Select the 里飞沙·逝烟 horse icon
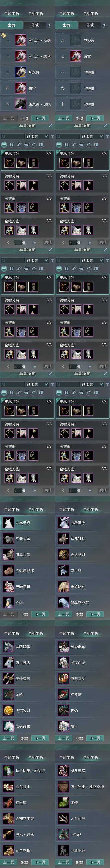Image resolution: width=110 pixels, height=868 pixels. pyautogui.click(x=20, y=40)
